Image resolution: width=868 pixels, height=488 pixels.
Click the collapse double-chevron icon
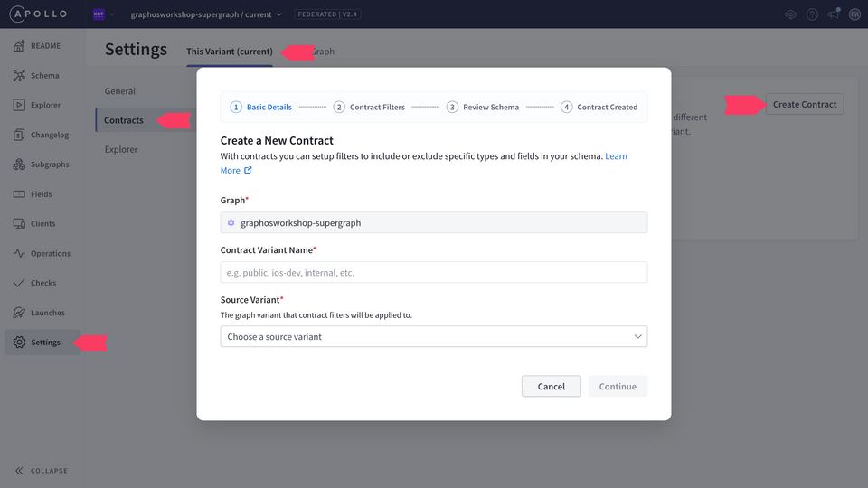click(19, 471)
